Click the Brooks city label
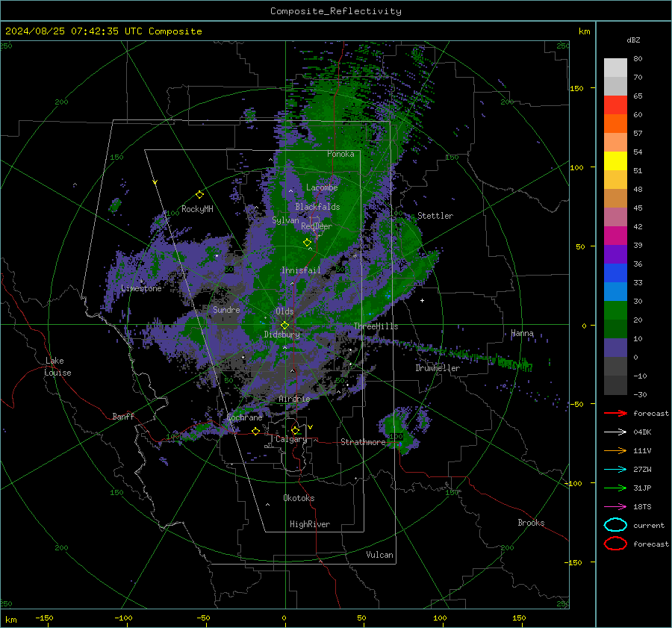Image resolution: width=672 pixels, height=628 pixels. (x=531, y=523)
